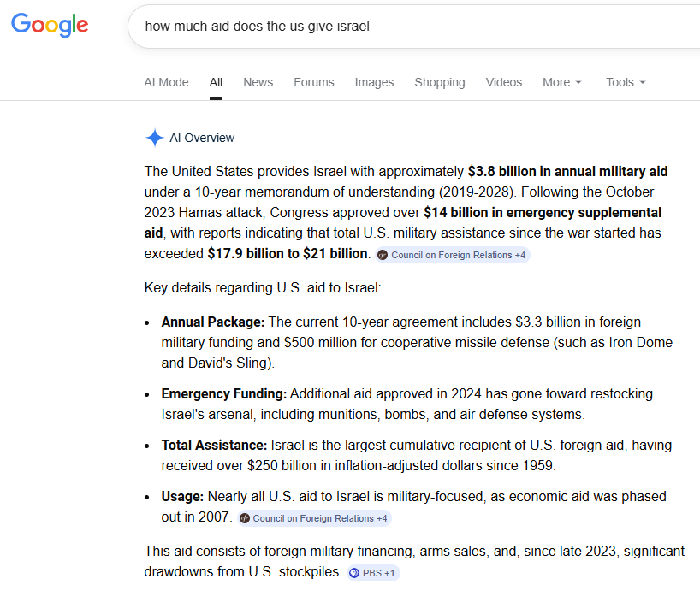Open the Shopping tab
This screenshot has width=700, height=608.
440,82
